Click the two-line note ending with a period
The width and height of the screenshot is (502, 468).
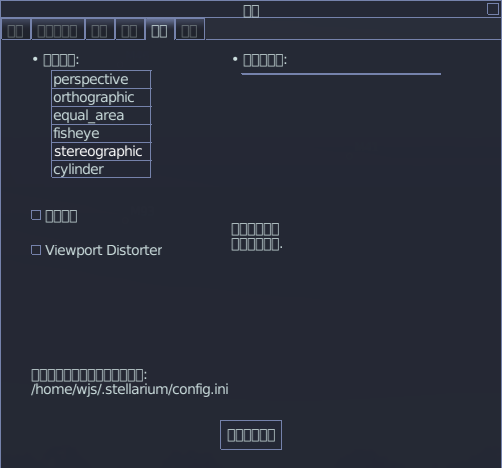tap(257, 237)
